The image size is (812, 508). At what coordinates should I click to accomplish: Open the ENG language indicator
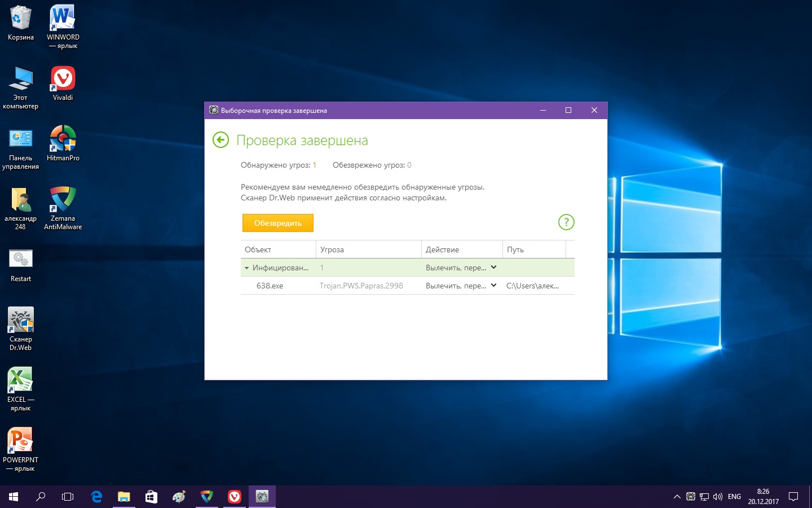[734, 497]
